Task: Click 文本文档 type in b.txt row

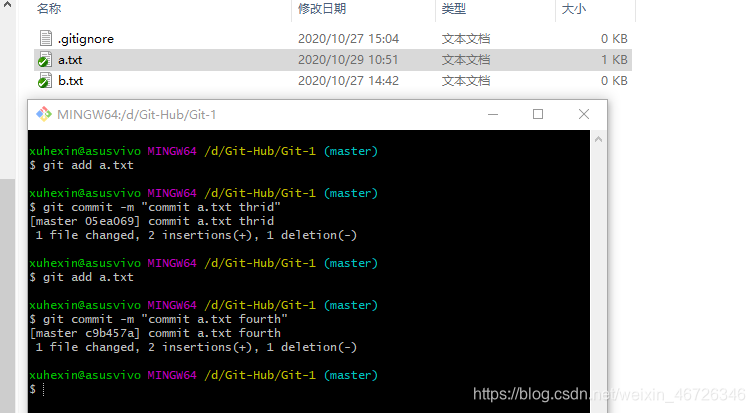Action: pyautogui.click(x=466, y=80)
